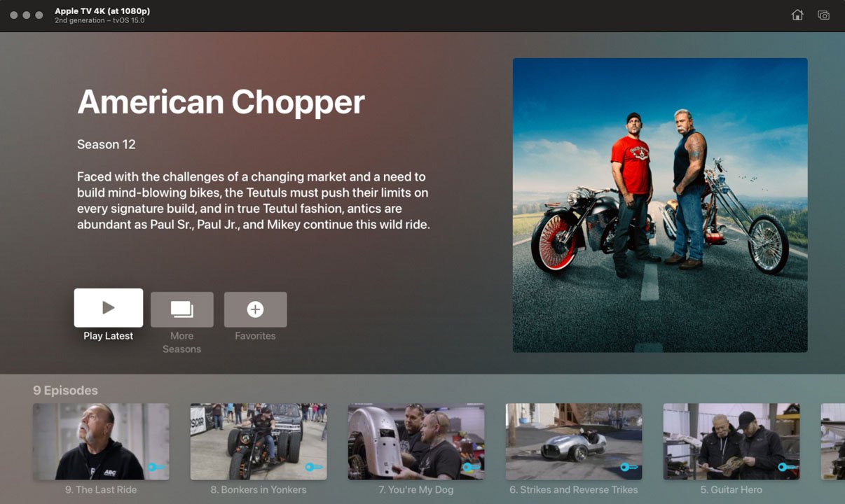Select the More Seasons icon

[181, 309]
